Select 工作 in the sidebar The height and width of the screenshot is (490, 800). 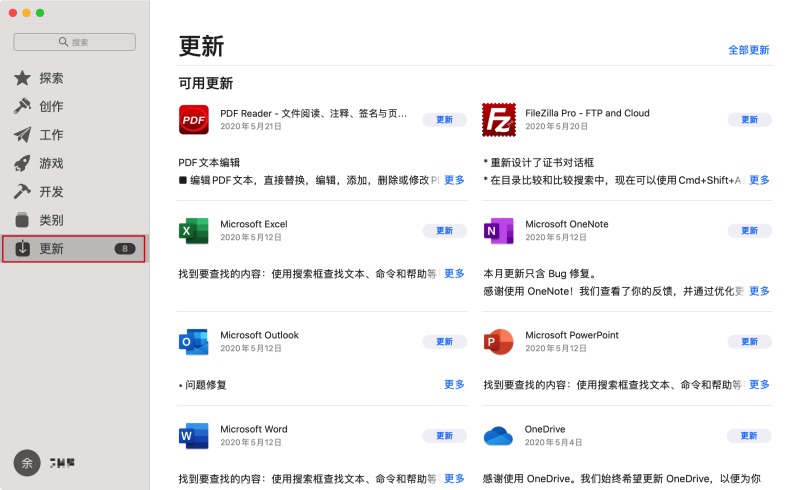coord(74,135)
